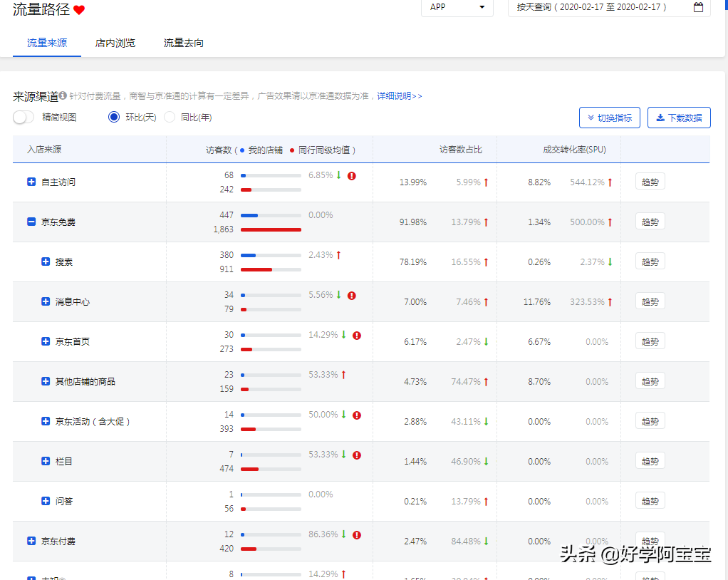Select the 环比(天) radio button
728x580 pixels.
(x=114, y=117)
